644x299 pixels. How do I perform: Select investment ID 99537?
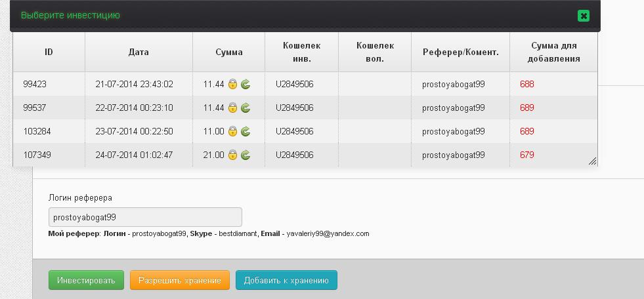[x=35, y=108]
